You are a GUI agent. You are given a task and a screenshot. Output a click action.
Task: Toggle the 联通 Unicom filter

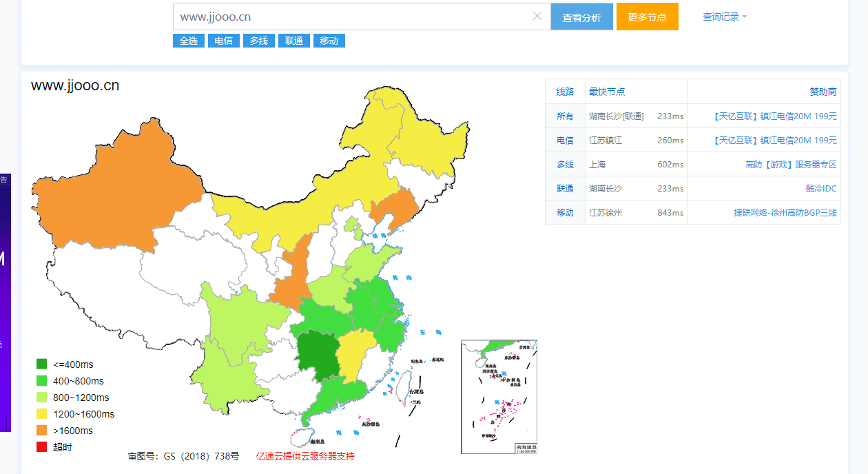coord(293,41)
